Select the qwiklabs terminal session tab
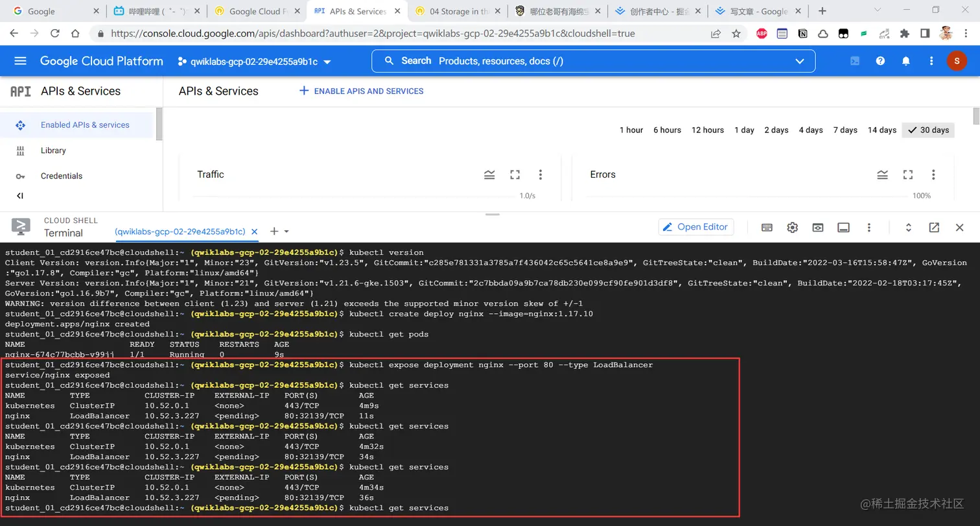The width and height of the screenshot is (980, 526). [180, 232]
